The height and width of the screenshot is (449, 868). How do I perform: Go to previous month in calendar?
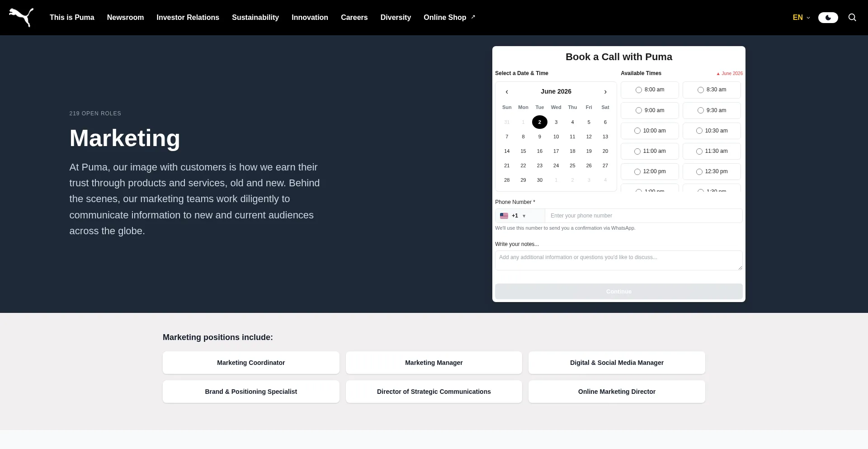pos(507,92)
